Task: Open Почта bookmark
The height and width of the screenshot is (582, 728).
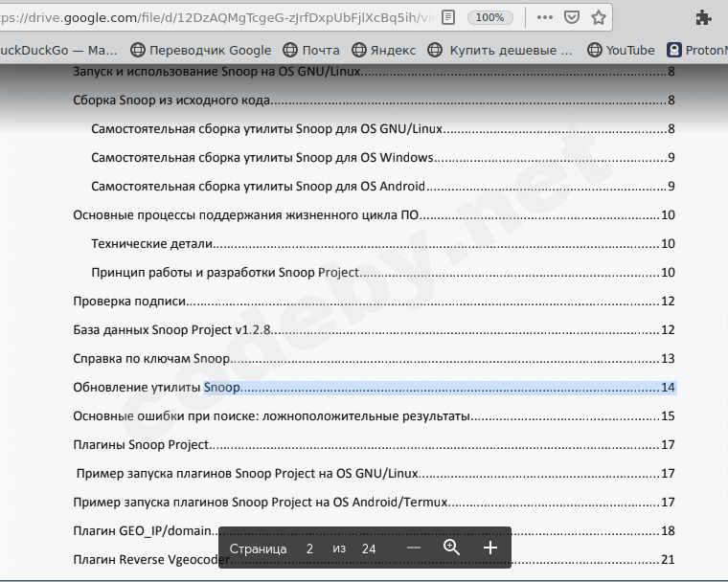Action: (x=311, y=50)
